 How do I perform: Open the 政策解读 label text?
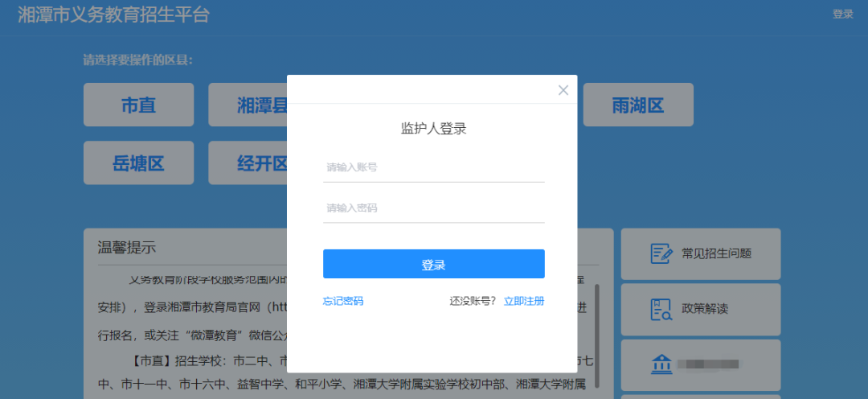[x=705, y=309]
